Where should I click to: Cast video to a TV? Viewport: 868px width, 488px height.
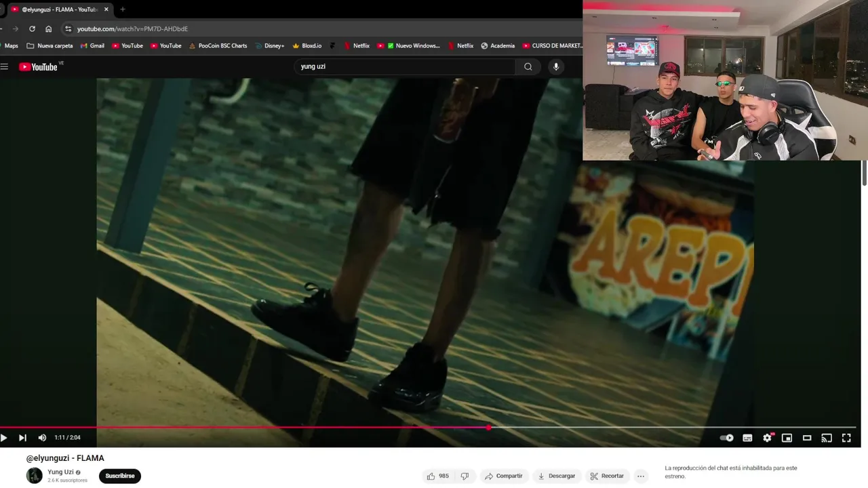pos(827,438)
